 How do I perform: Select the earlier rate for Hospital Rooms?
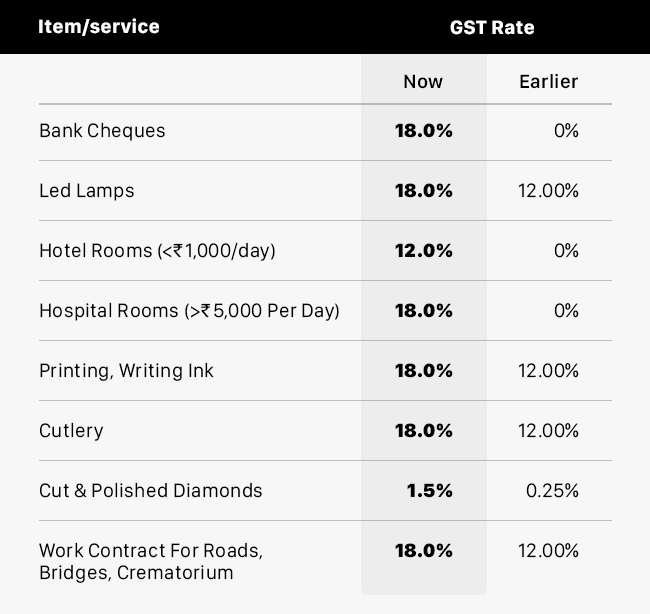click(566, 311)
